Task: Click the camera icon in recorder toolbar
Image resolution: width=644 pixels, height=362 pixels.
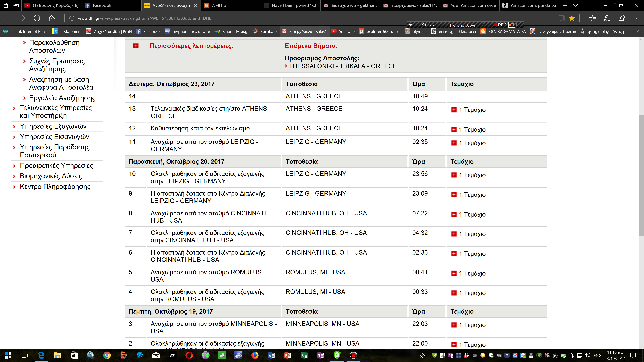Action: [x=512, y=25]
